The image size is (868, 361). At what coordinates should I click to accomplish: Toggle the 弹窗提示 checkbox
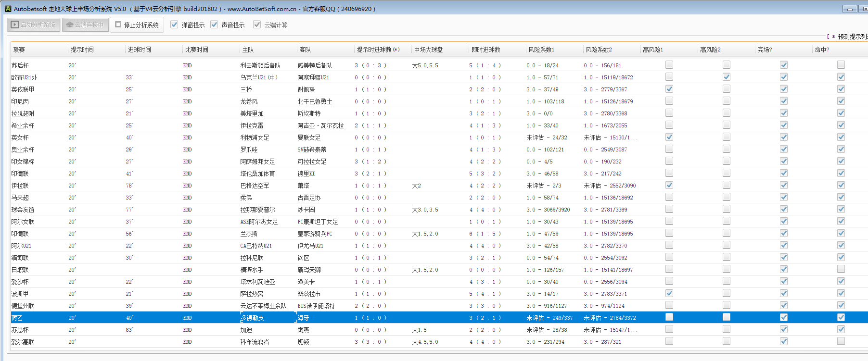point(174,25)
